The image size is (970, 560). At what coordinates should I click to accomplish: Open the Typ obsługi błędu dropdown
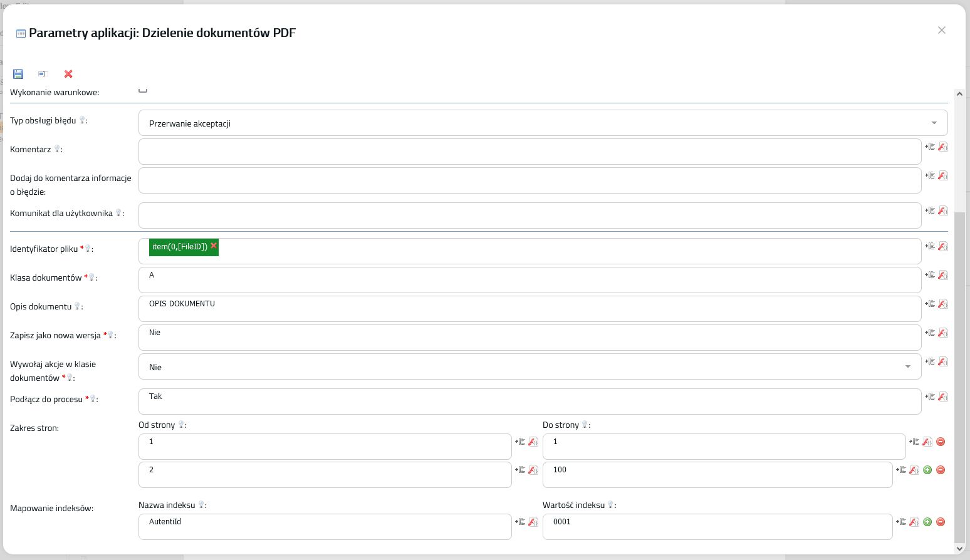543,123
